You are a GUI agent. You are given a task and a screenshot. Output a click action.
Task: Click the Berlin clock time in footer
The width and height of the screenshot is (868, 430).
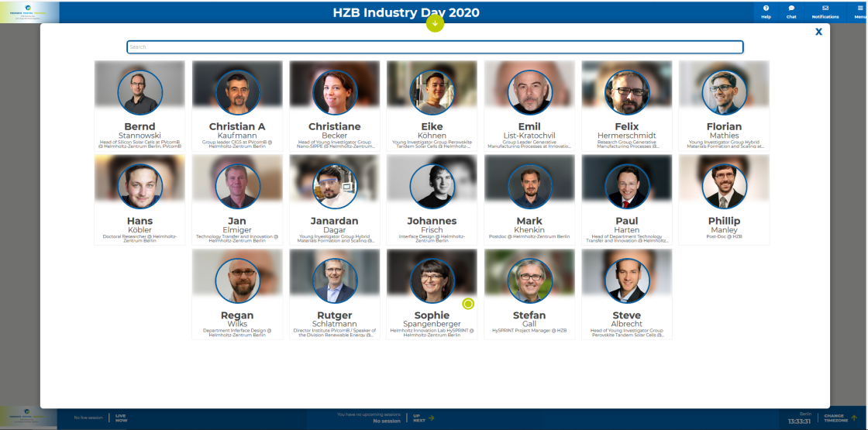click(x=799, y=421)
